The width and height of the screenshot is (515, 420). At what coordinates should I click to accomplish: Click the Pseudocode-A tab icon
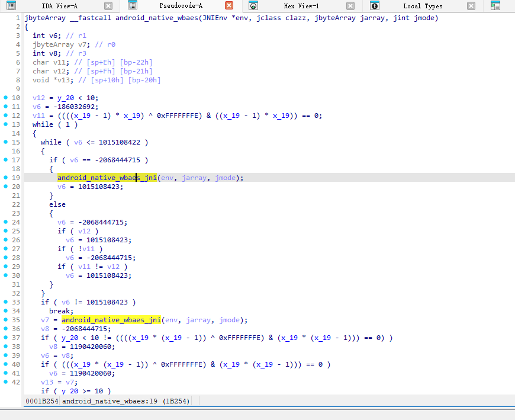[133, 5]
